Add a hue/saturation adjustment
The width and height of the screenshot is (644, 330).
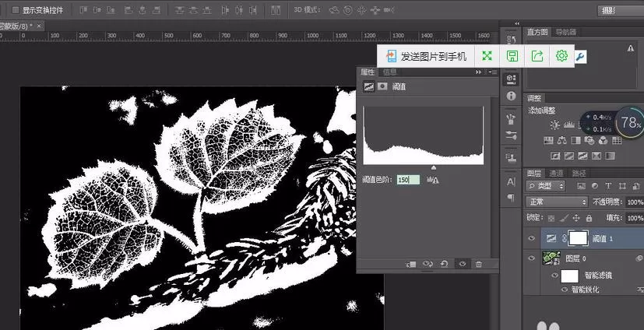[549, 140]
